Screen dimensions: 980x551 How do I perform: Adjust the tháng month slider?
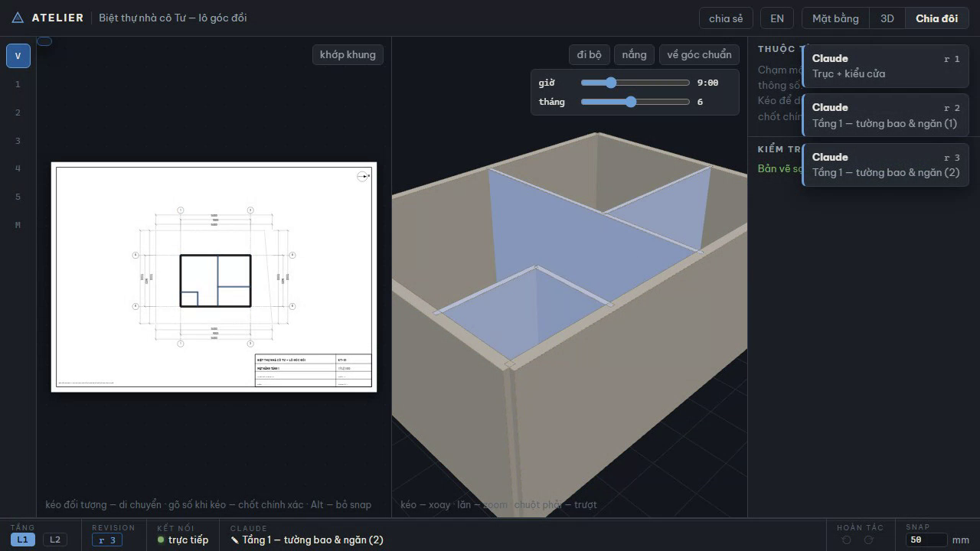pos(635,102)
